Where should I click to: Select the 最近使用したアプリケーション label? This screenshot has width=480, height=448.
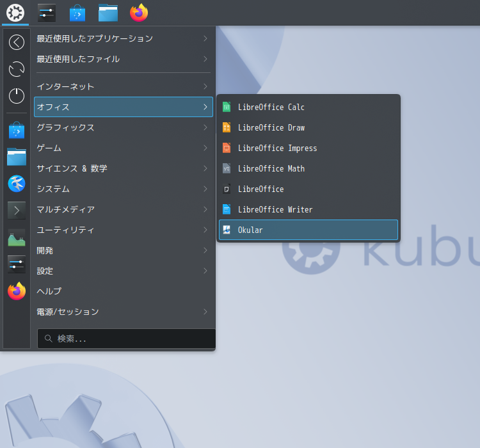(x=95, y=38)
